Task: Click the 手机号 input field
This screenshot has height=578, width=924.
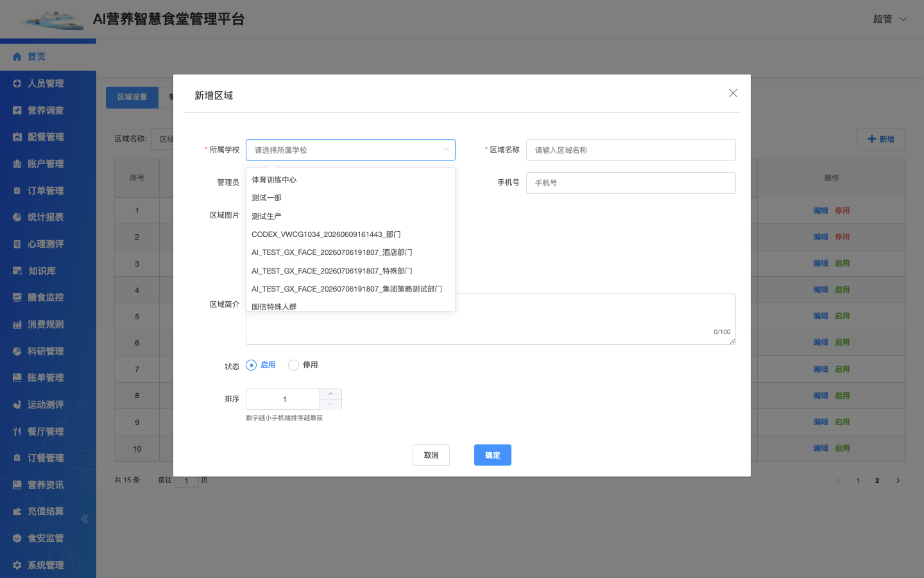Action: pos(631,183)
